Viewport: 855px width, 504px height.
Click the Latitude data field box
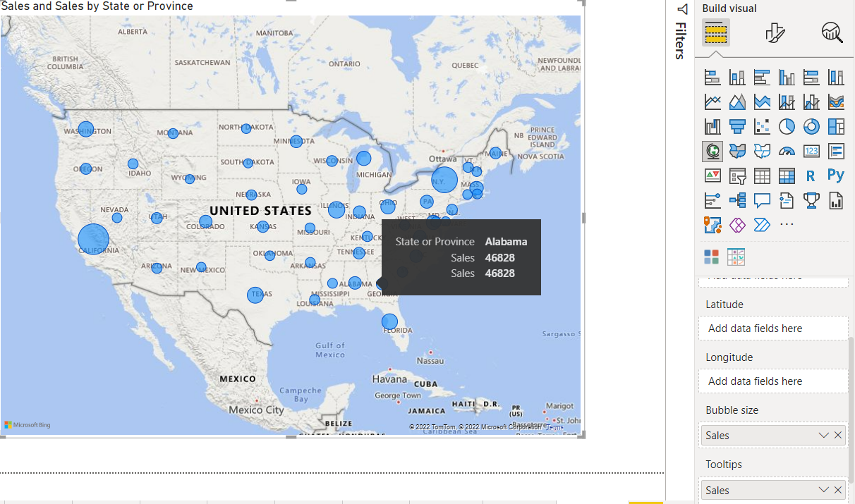point(773,328)
